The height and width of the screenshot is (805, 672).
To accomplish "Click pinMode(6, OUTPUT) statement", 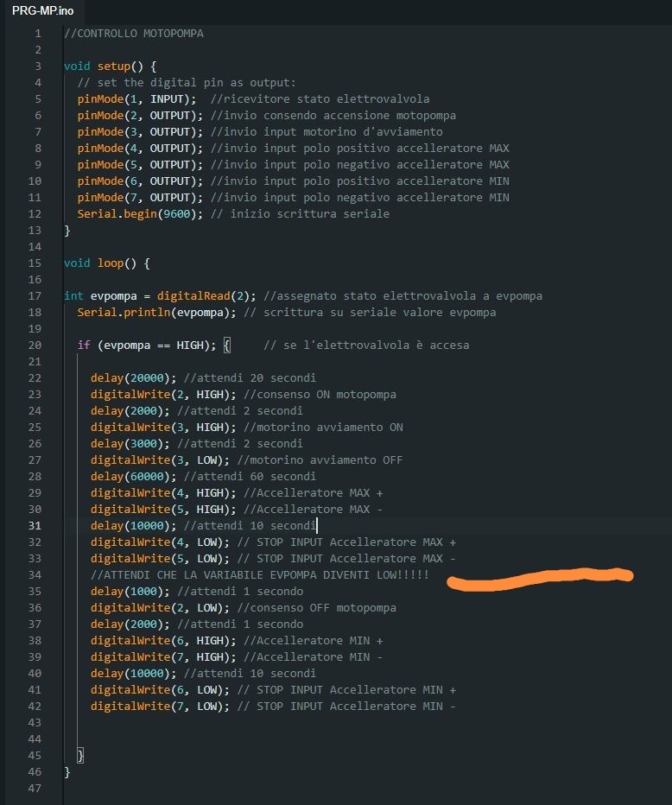I will pos(140,181).
